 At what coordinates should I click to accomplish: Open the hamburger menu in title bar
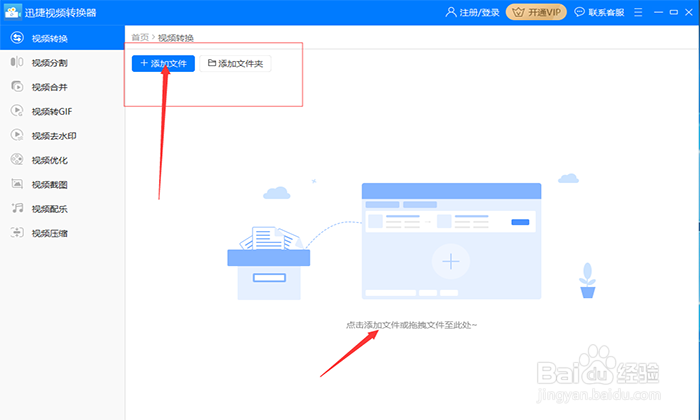638,12
